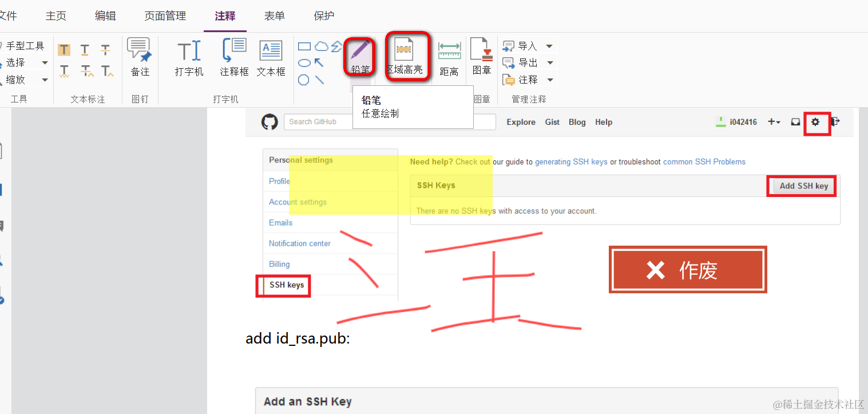Image resolution: width=868 pixels, height=414 pixels.
Task: Click the generating SSH keys link
Action: (x=571, y=162)
